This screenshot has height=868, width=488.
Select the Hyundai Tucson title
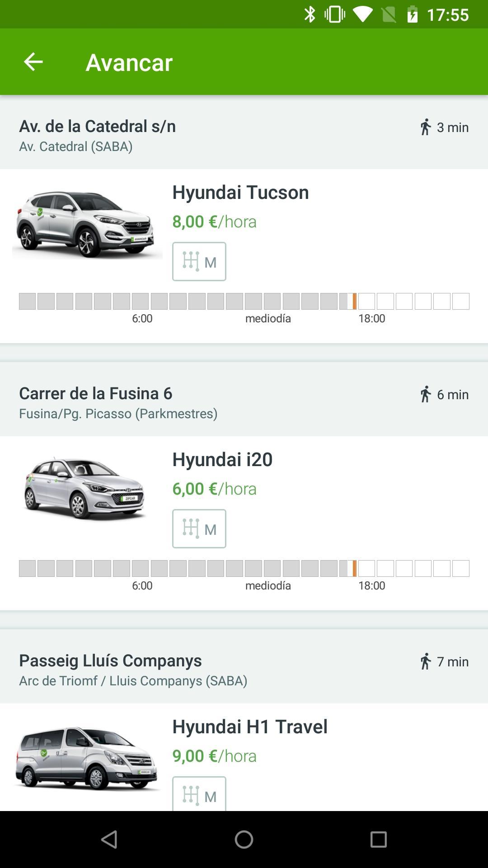(240, 192)
